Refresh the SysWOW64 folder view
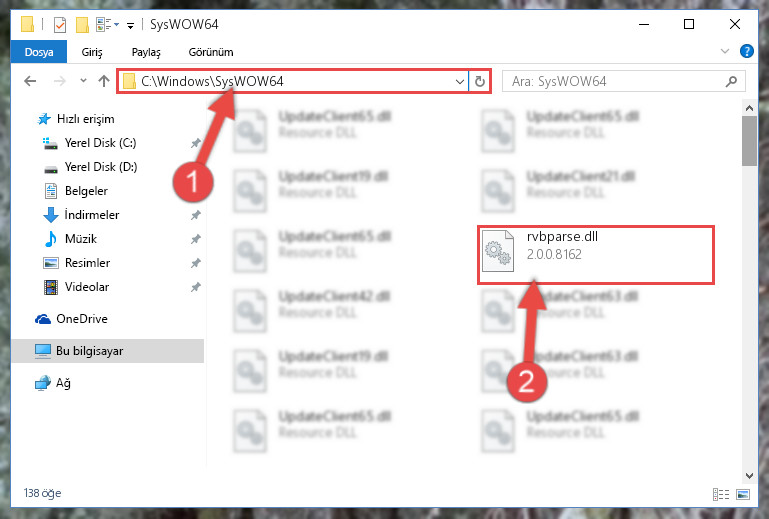 [480, 81]
